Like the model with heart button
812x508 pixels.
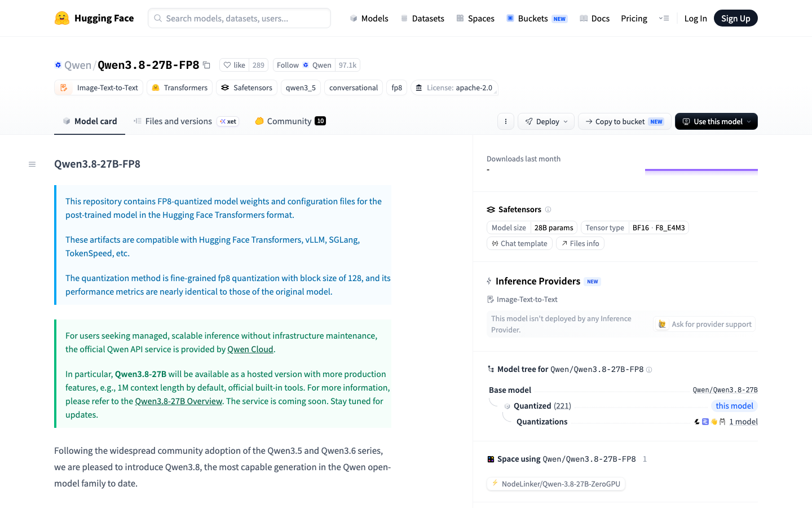pos(235,65)
